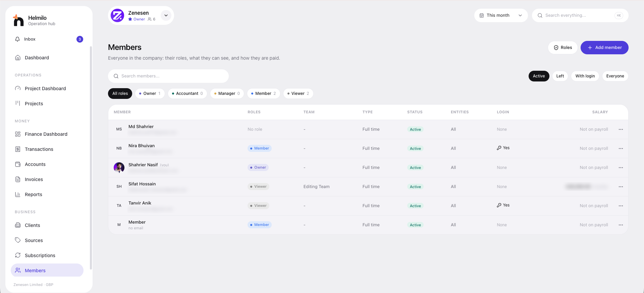Click the Sources tag icon
This screenshot has height=293, width=644.
tap(18, 240)
